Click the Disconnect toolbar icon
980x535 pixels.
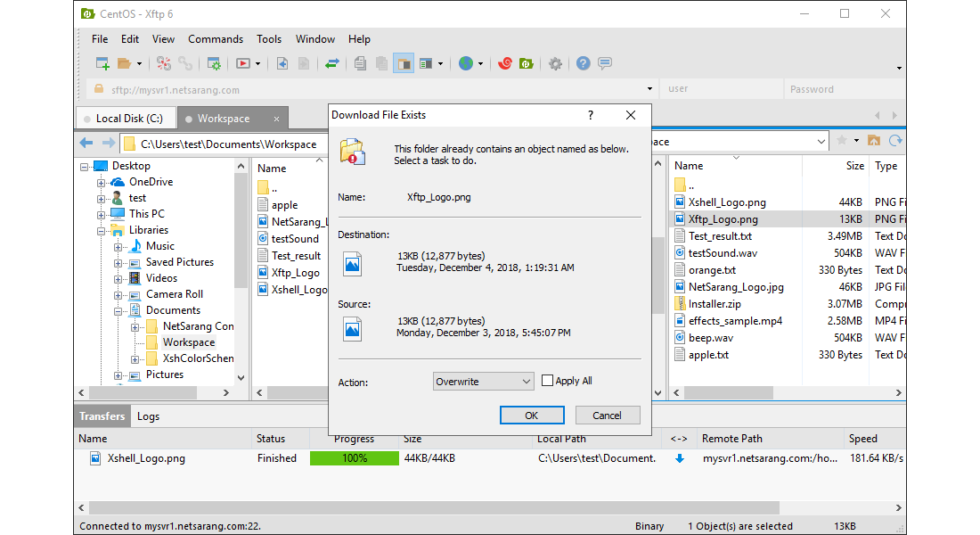pyautogui.click(x=164, y=64)
